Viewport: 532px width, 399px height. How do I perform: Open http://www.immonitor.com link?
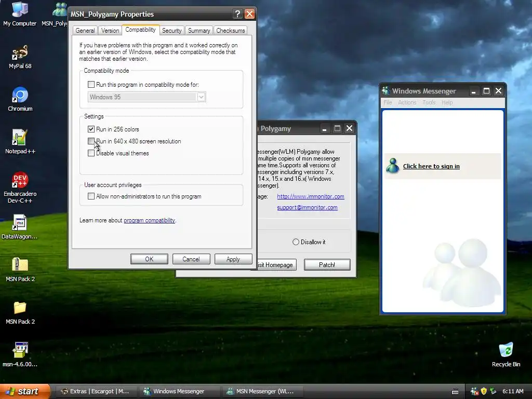pos(311,196)
